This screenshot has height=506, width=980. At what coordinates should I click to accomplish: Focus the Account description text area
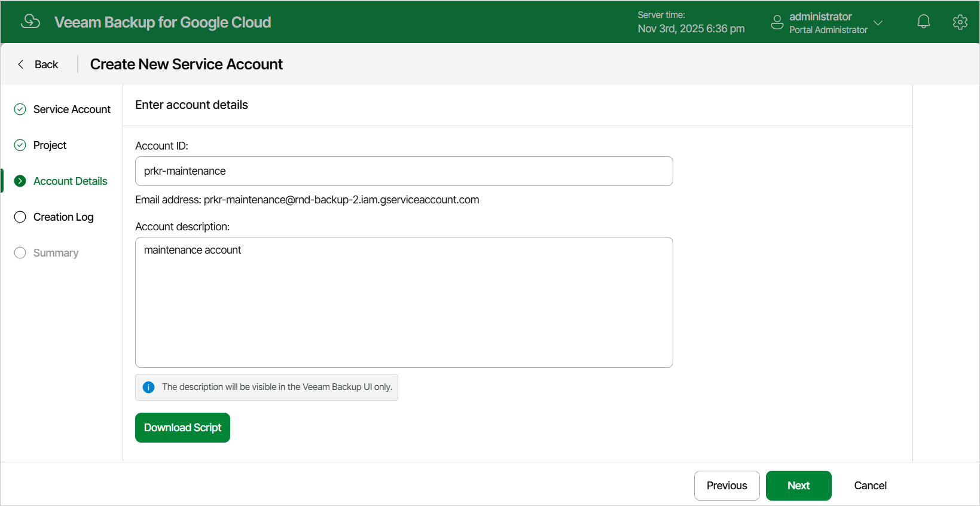[x=404, y=302]
